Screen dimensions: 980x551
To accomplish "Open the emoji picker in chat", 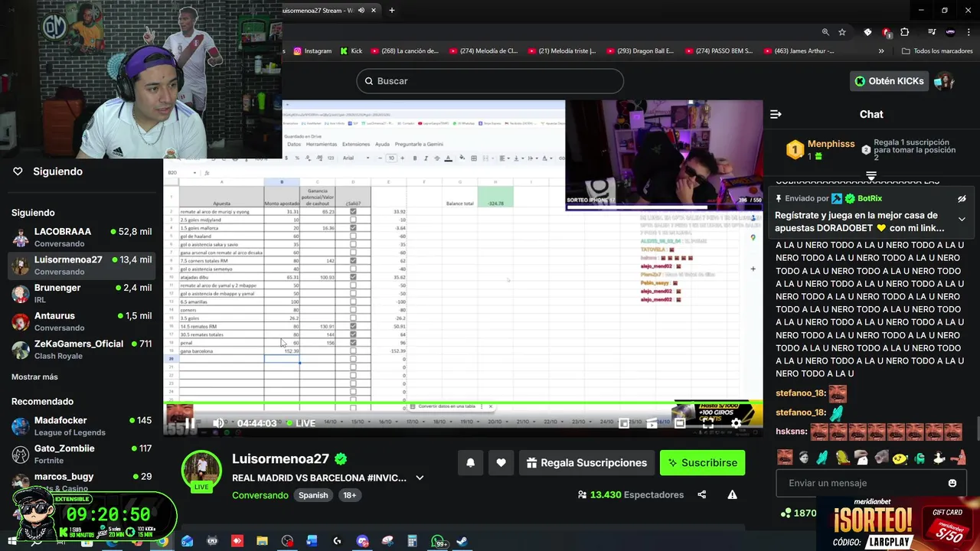I will pyautogui.click(x=952, y=483).
